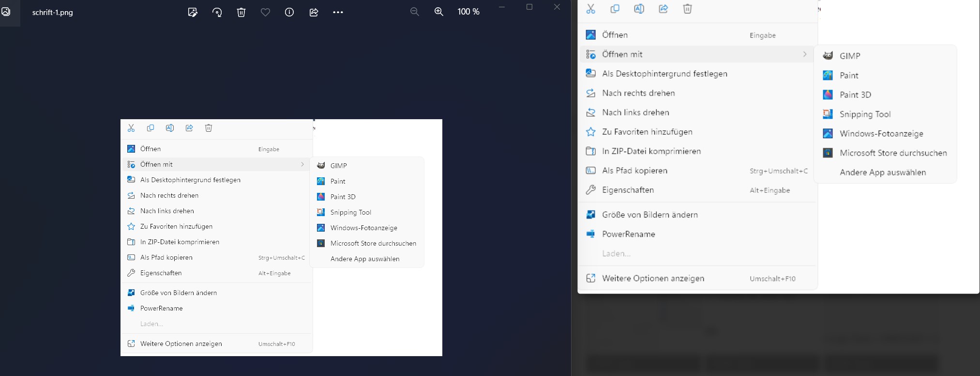Click Weitere Optionen anzeigen in enlarged menu
980x376 pixels.
tap(697, 279)
